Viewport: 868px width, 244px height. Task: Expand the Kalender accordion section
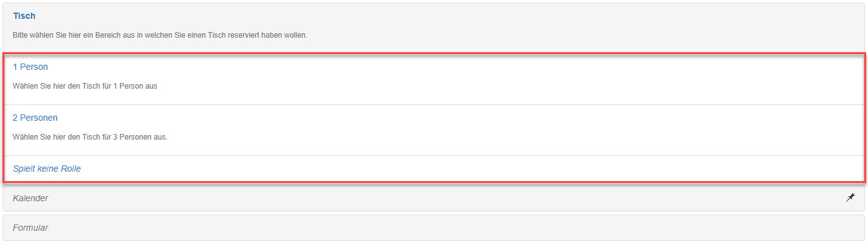click(434, 198)
